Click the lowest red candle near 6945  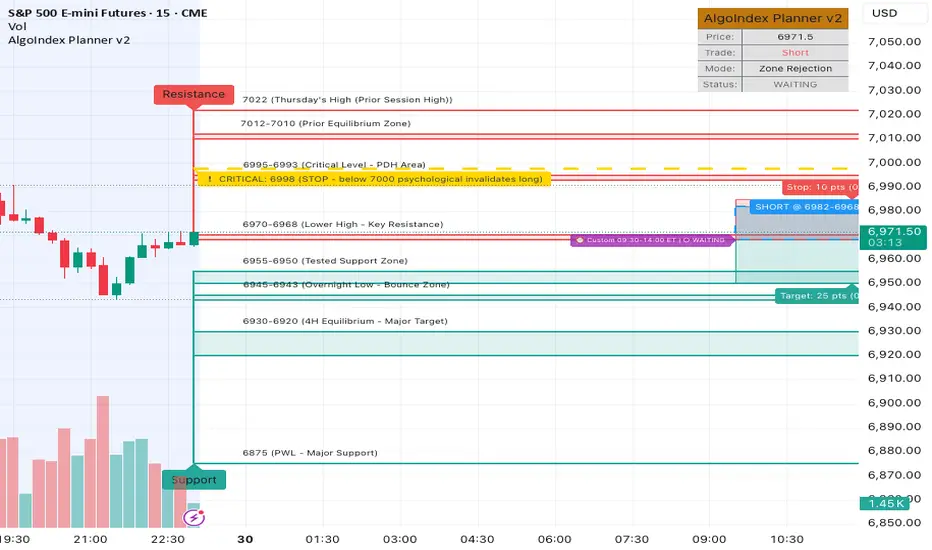click(x=103, y=280)
